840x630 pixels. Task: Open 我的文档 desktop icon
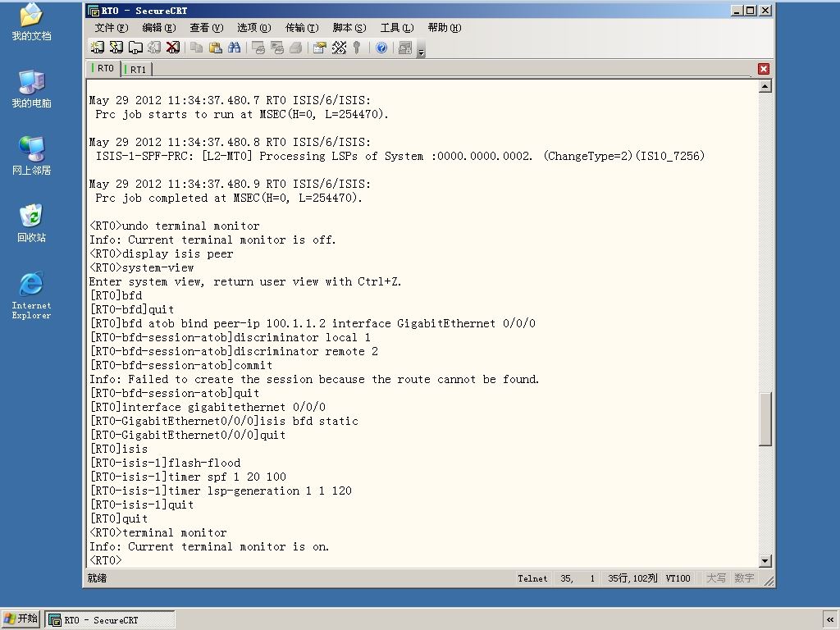click(x=31, y=22)
